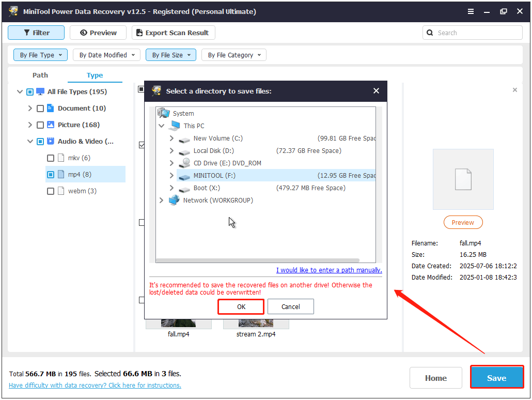532x400 pixels.
Task: Click the This PC computer icon
Action: pos(175,126)
